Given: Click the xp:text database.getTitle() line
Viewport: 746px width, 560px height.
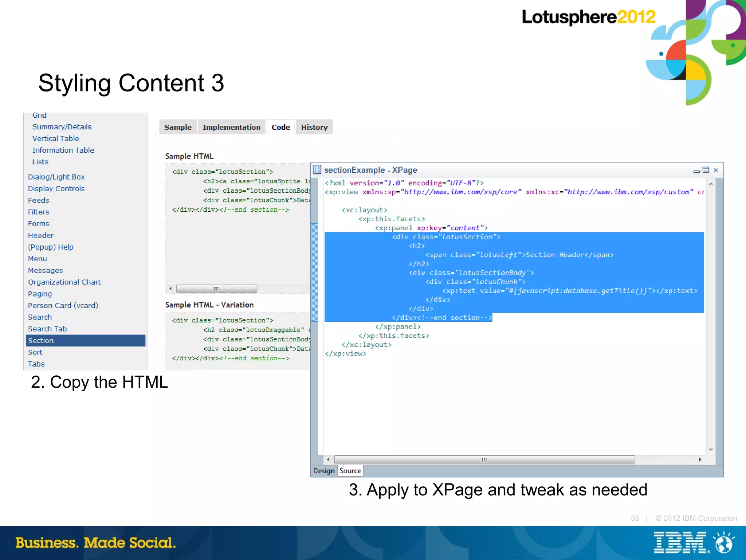Looking at the screenshot, I should coord(570,290).
